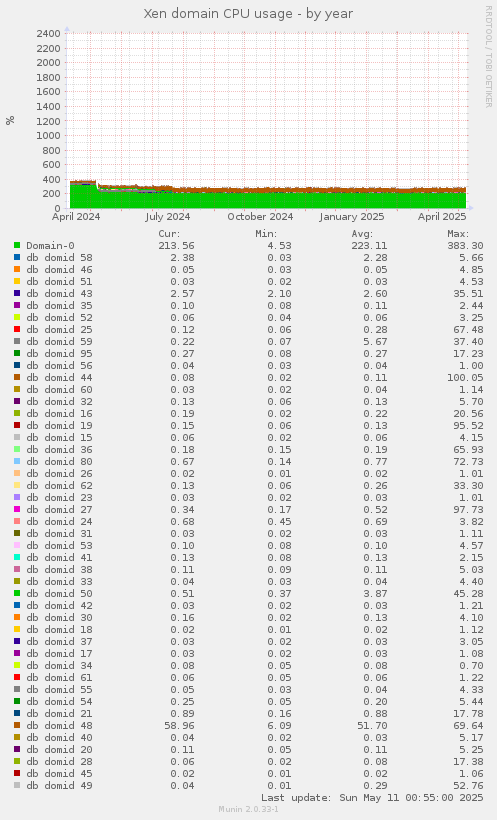Viewport: 497px width, 820px height.
Task: Click the 400 y-axis label
Action: pos(51,179)
